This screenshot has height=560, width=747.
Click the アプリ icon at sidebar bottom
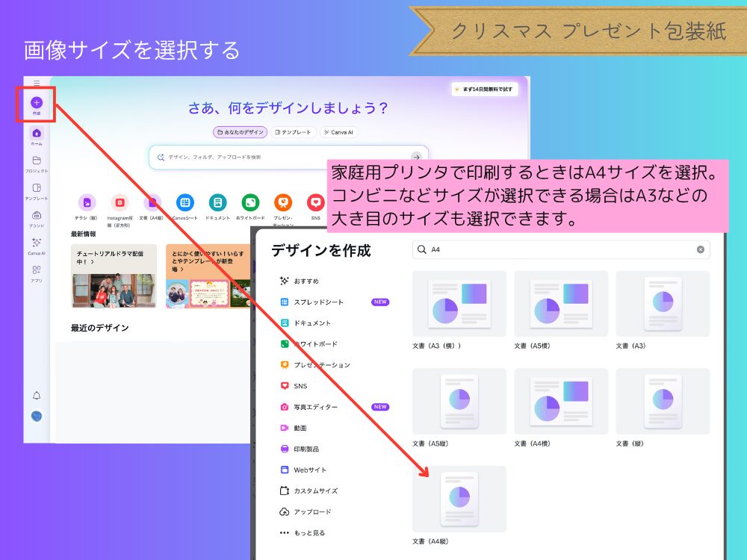click(36, 269)
